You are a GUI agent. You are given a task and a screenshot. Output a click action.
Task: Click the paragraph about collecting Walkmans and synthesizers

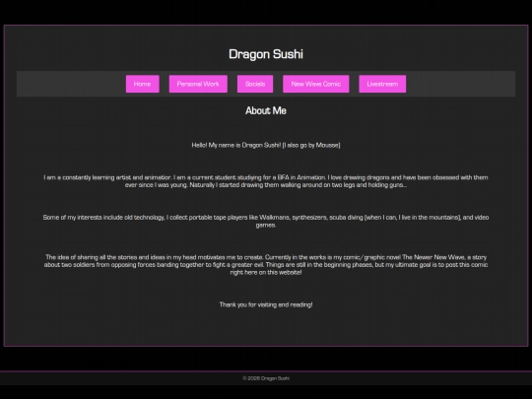(266, 221)
